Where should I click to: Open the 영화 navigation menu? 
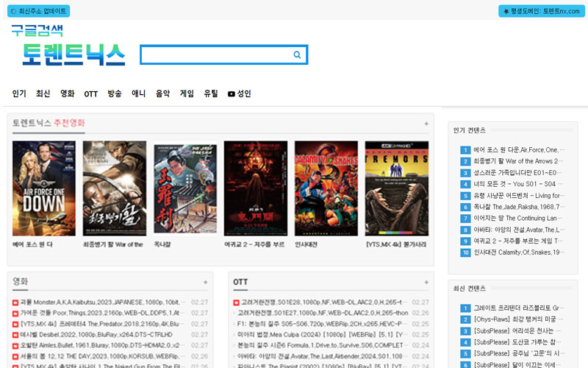tap(68, 93)
